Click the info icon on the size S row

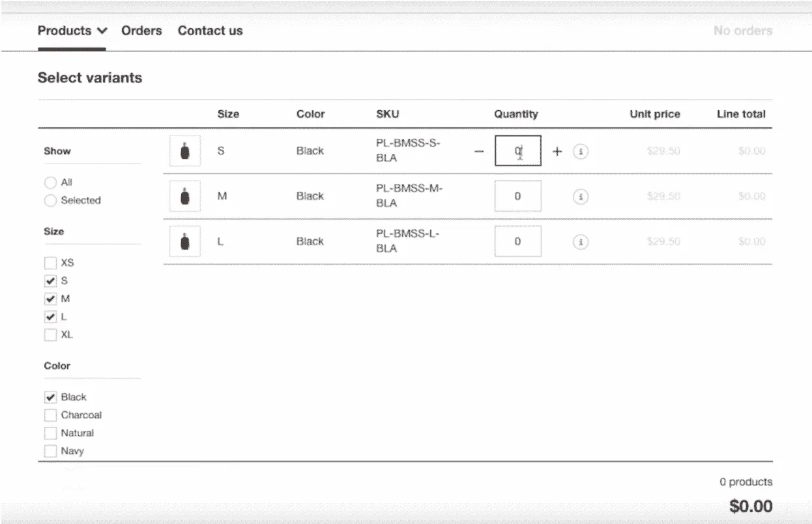(x=581, y=151)
